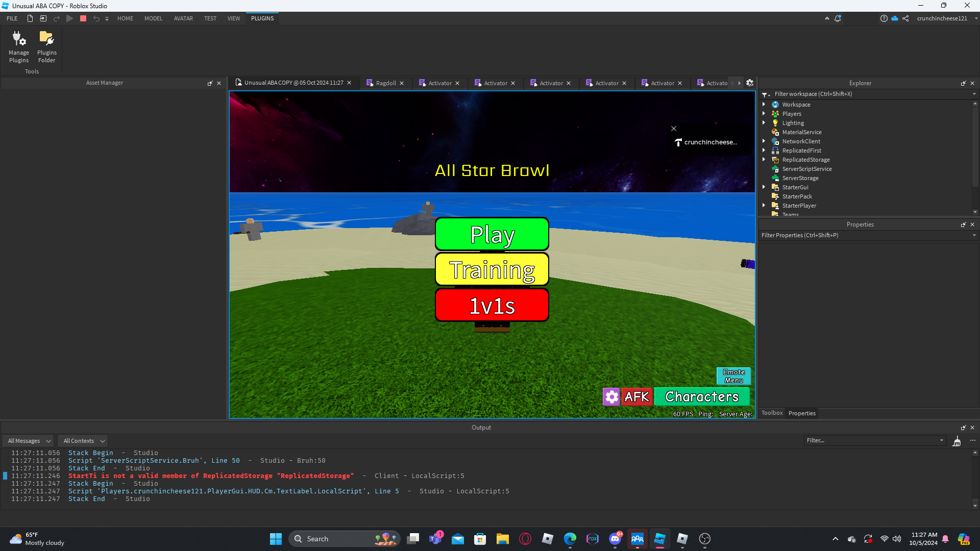The width and height of the screenshot is (980, 551).
Task: Toggle the Characters panel button
Action: pyautogui.click(x=701, y=397)
